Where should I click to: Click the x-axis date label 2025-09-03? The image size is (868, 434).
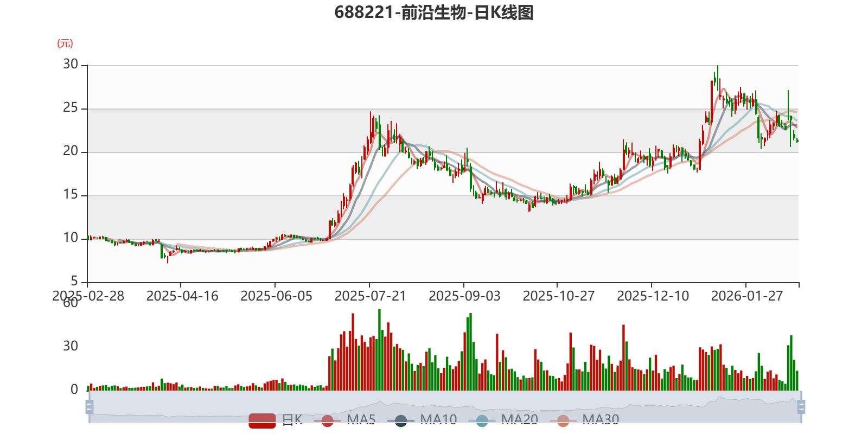464,296
